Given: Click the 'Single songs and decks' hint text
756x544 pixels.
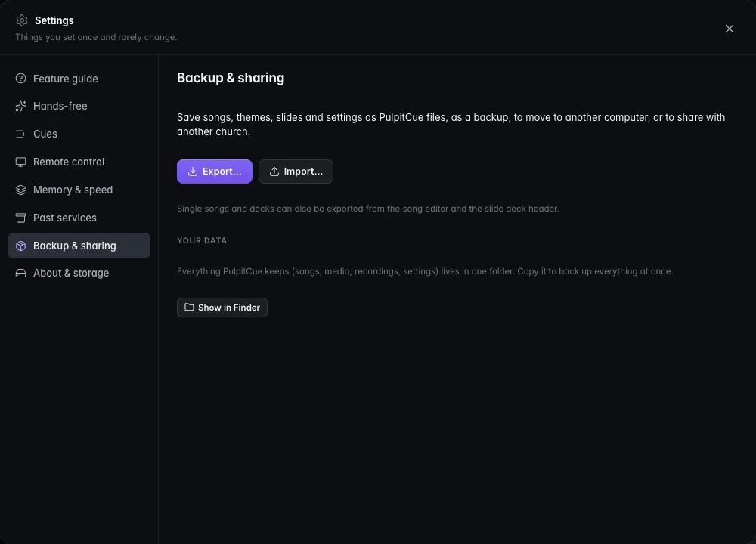Looking at the screenshot, I should click(368, 209).
